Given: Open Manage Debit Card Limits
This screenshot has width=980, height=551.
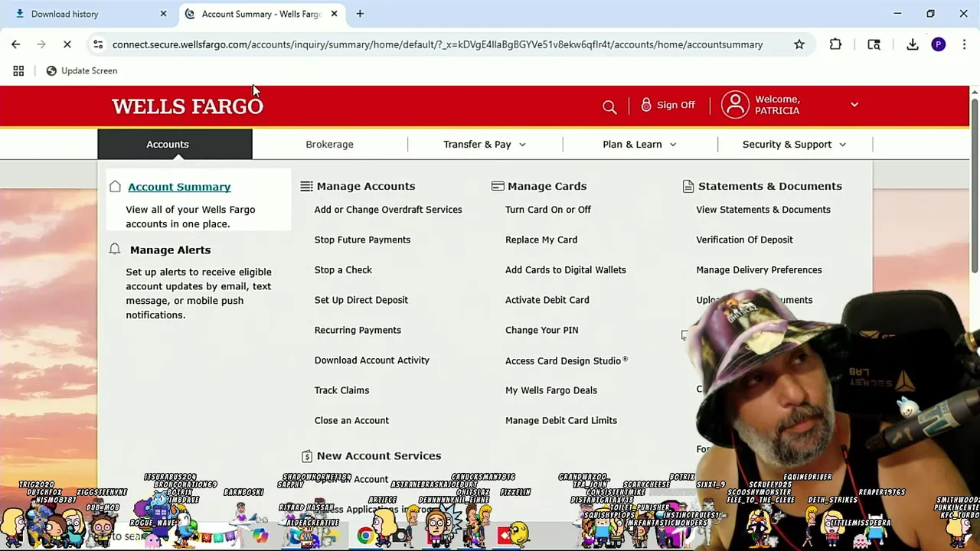Looking at the screenshot, I should pyautogui.click(x=561, y=420).
